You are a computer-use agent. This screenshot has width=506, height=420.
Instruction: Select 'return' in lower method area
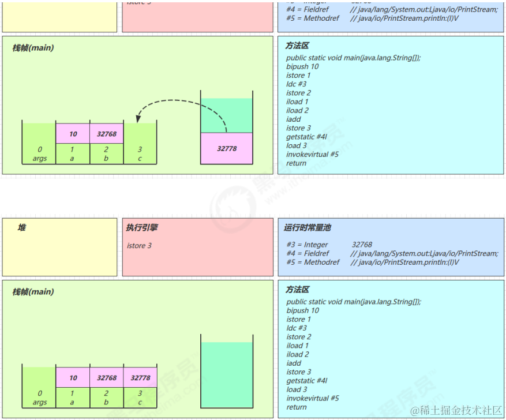pyautogui.click(x=296, y=407)
